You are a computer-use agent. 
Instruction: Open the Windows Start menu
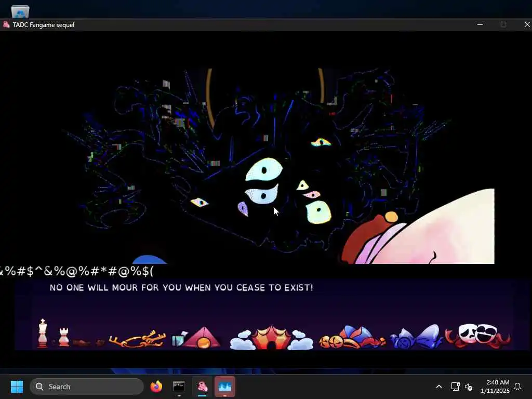(17, 387)
